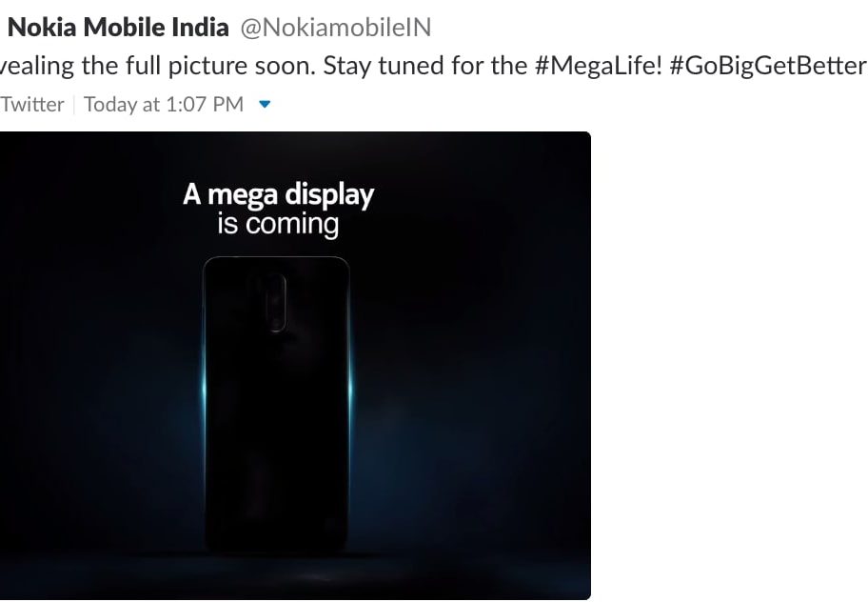Click the Today at 1:07 PM timestamp

pyautogui.click(x=164, y=105)
